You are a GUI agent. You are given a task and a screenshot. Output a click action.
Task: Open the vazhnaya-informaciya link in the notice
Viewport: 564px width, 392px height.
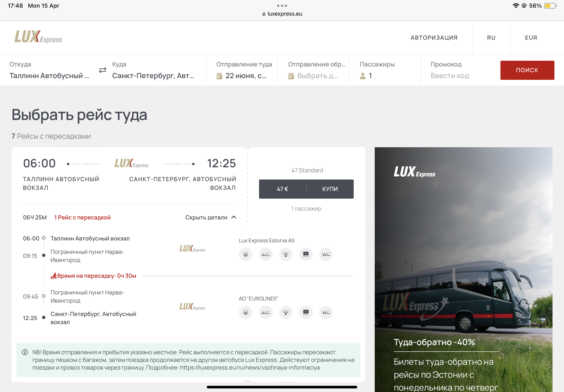[x=250, y=368]
